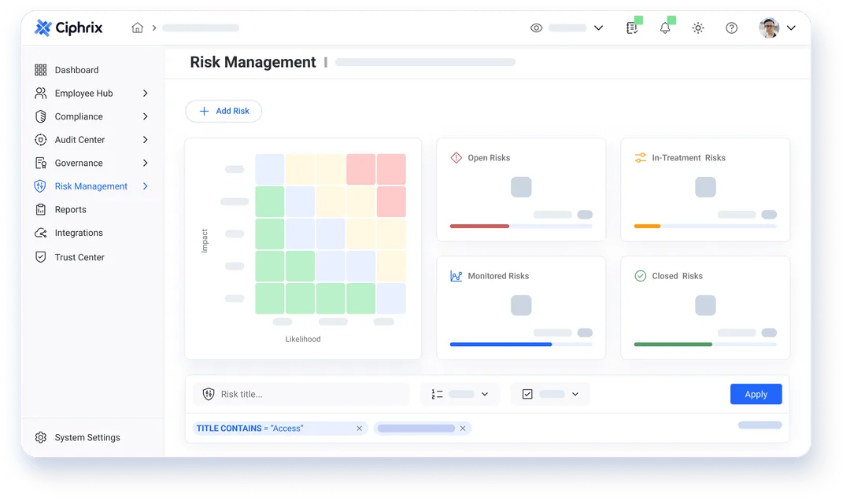Click the Likelihood axis label
Image resolution: width=850 pixels, height=504 pixels.
tap(303, 339)
